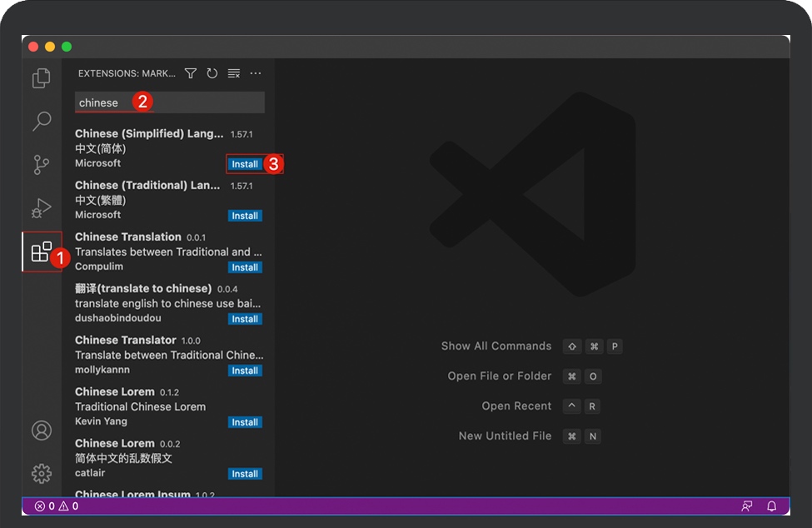Show errors and warnings from the status bar

[55, 506]
